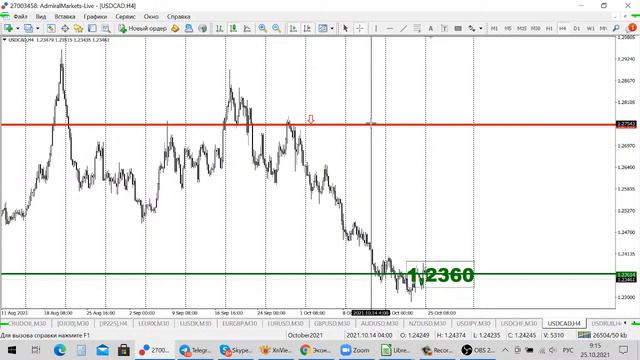Open the Вид menu
This screenshot has width=640, height=360.
coord(41,17)
